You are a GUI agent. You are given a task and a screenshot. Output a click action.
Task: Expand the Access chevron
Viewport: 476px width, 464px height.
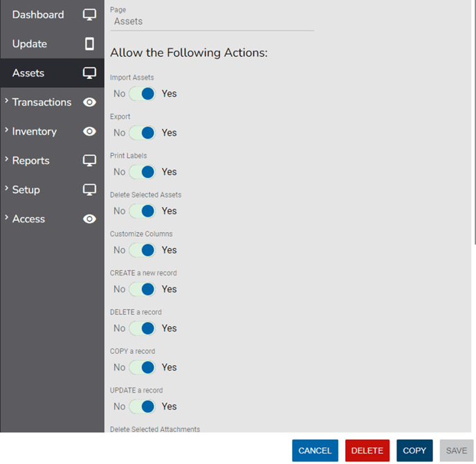click(6, 217)
